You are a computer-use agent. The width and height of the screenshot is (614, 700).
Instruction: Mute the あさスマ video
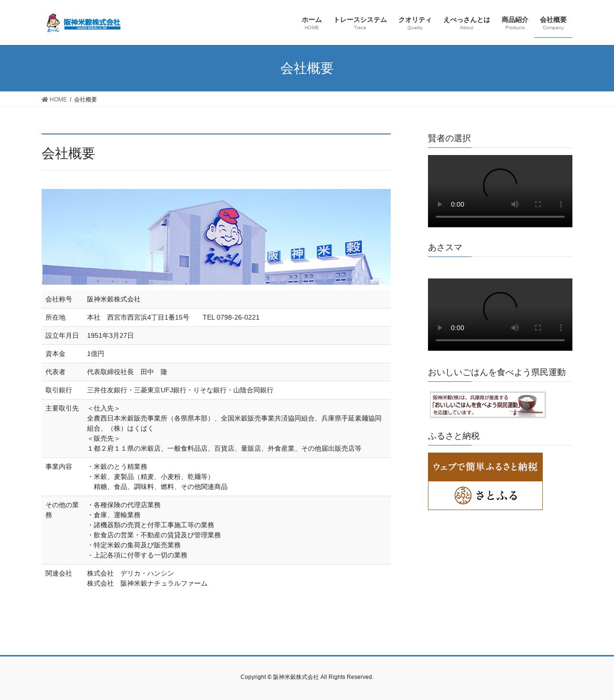click(x=515, y=328)
